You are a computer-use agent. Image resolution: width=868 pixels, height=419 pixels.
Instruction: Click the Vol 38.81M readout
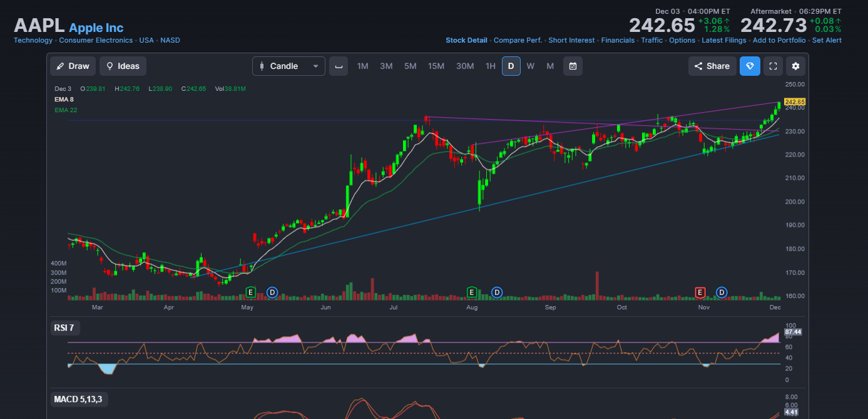tap(230, 89)
